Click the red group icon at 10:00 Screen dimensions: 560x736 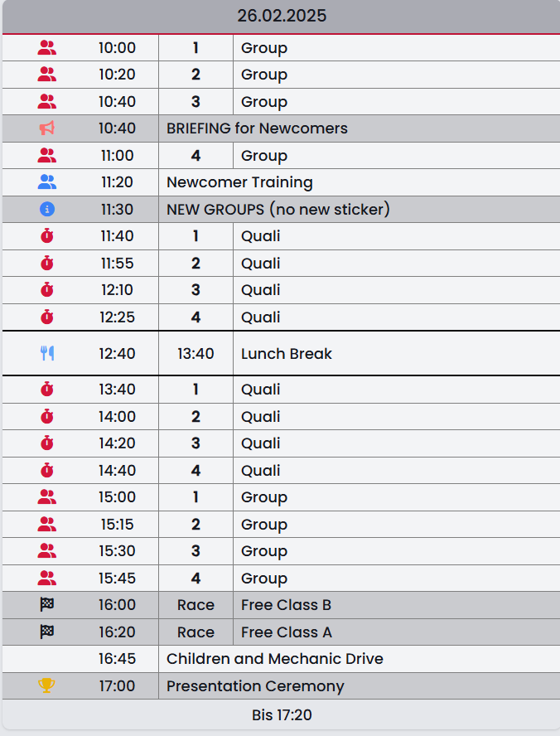pyautogui.click(x=47, y=48)
